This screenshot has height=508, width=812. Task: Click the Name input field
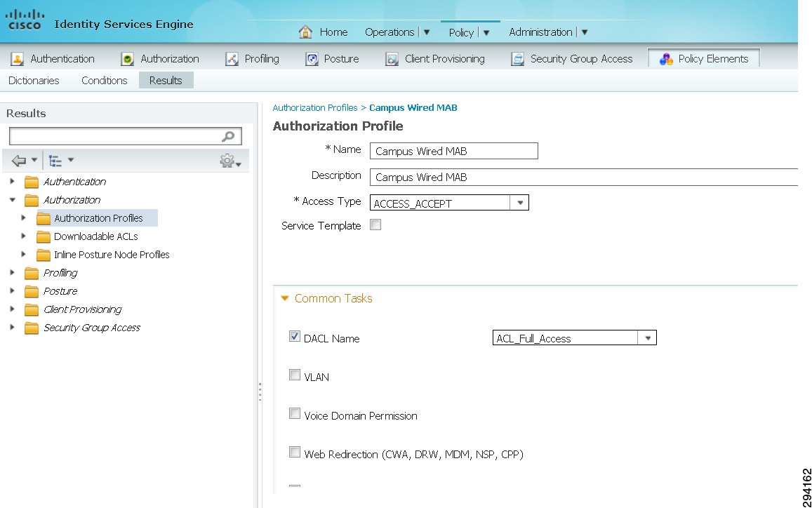453,151
